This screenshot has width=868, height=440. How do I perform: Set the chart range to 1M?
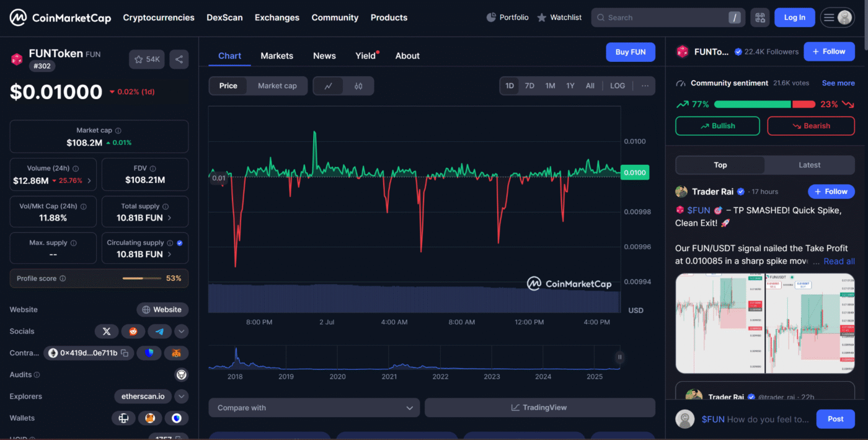550,86
